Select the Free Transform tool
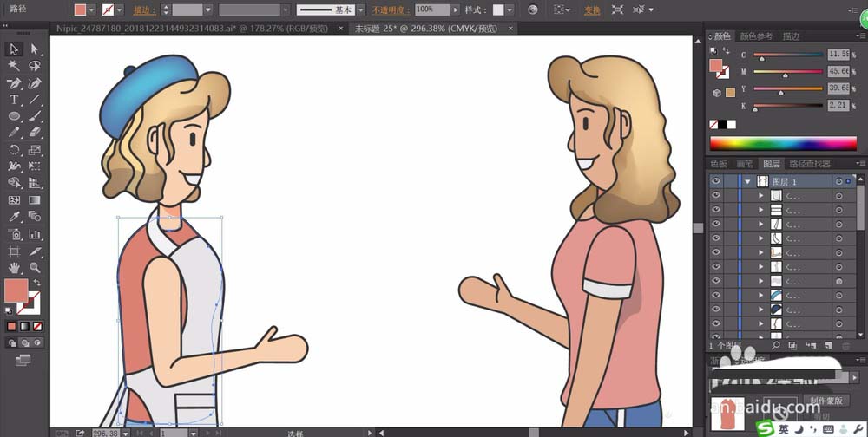 (35, 166)
